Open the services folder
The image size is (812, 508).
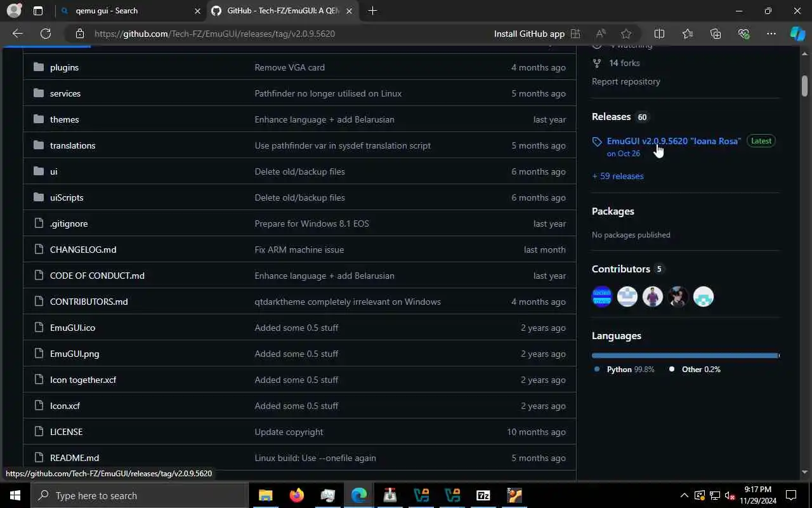[x=65, y=93]
